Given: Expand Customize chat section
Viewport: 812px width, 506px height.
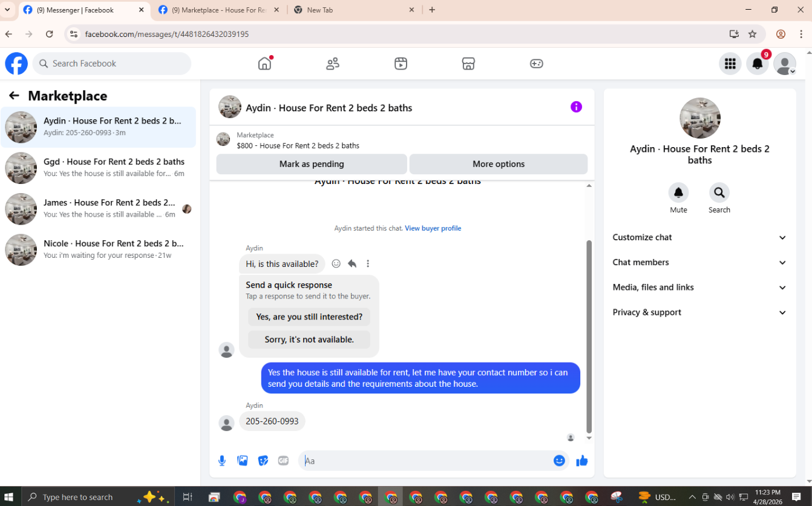Looking at the screenshot, I should coord(699,237).
